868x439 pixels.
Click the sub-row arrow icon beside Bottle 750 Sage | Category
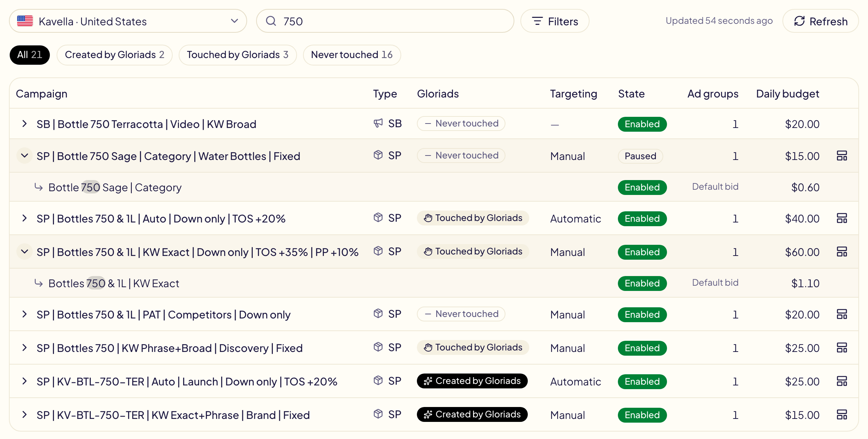tap(38, 187)
